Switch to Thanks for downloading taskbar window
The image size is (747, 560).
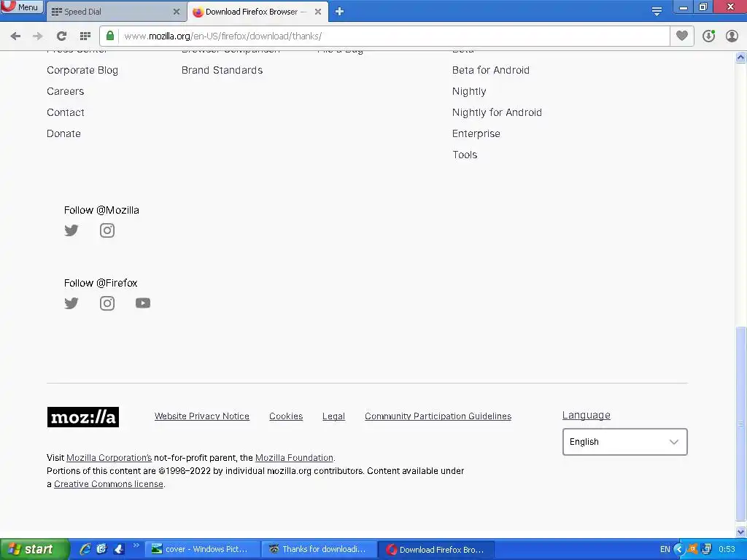pyautogui.click(x=320, y=549)
